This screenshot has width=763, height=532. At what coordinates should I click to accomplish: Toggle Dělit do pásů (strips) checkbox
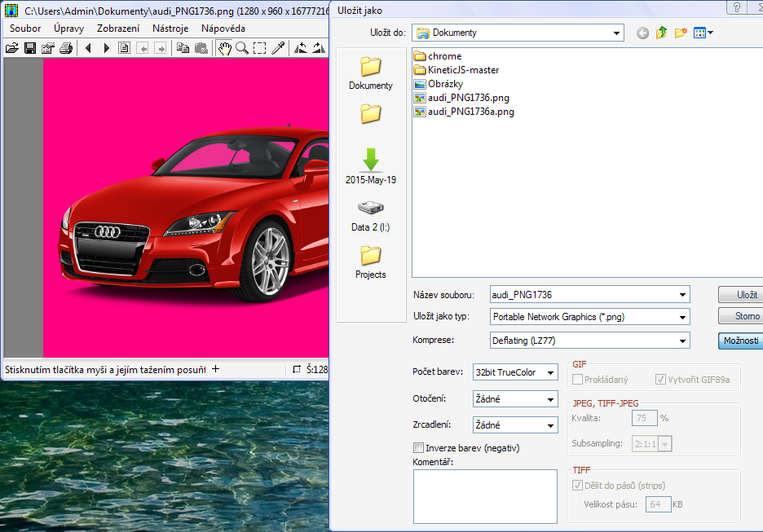578,486
